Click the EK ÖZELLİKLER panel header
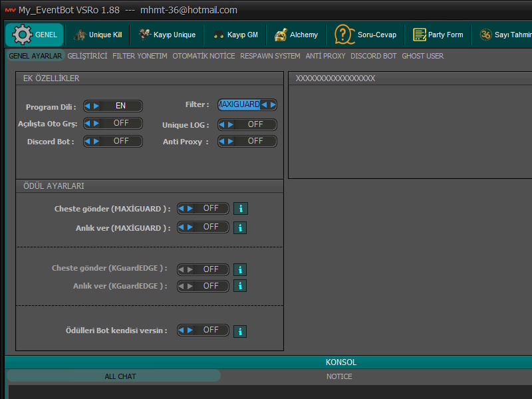Image resolution: width=532 pixels, height=399 pixels. [x=150, y=78]
